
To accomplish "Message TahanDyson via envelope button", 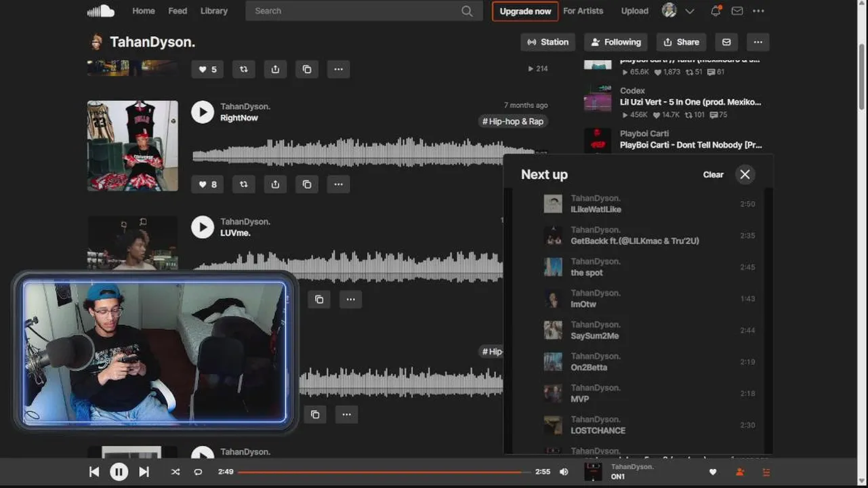I will pyautogui.click(x=726, y=42).
